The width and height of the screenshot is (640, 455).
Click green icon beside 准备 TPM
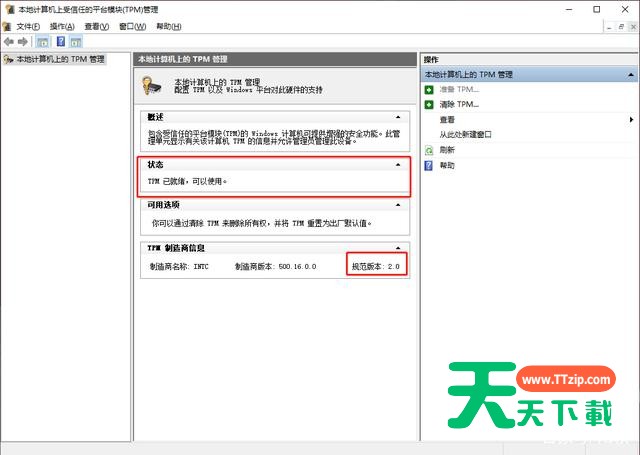tap(429, 89)
